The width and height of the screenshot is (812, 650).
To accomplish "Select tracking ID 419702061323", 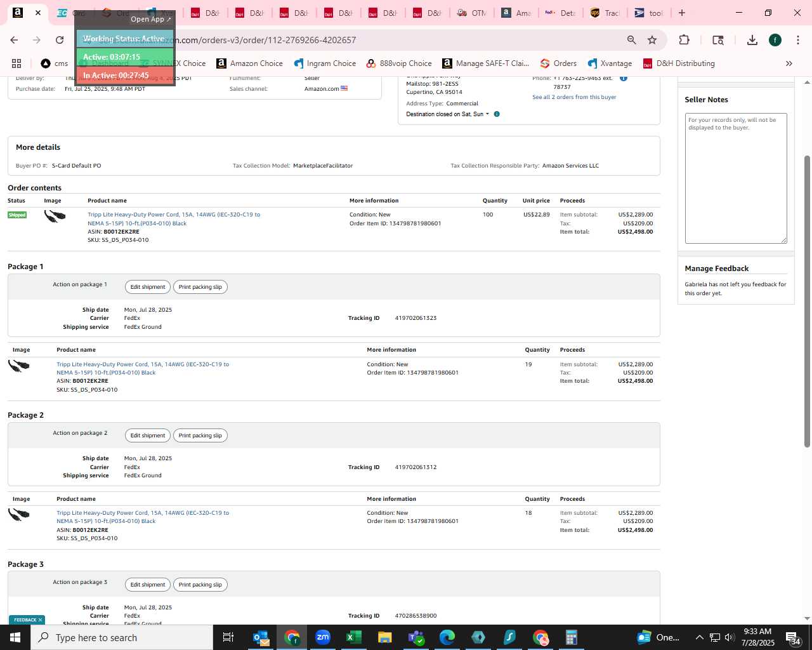I will (416, 318).
